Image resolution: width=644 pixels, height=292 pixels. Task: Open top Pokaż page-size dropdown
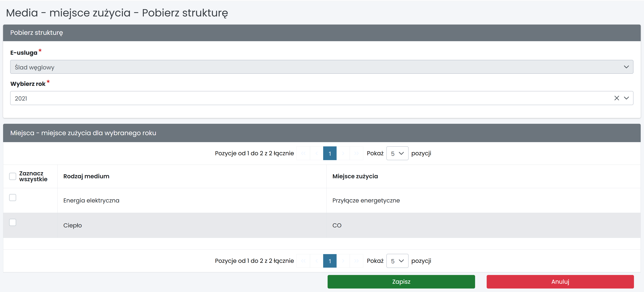coord(397,153)
